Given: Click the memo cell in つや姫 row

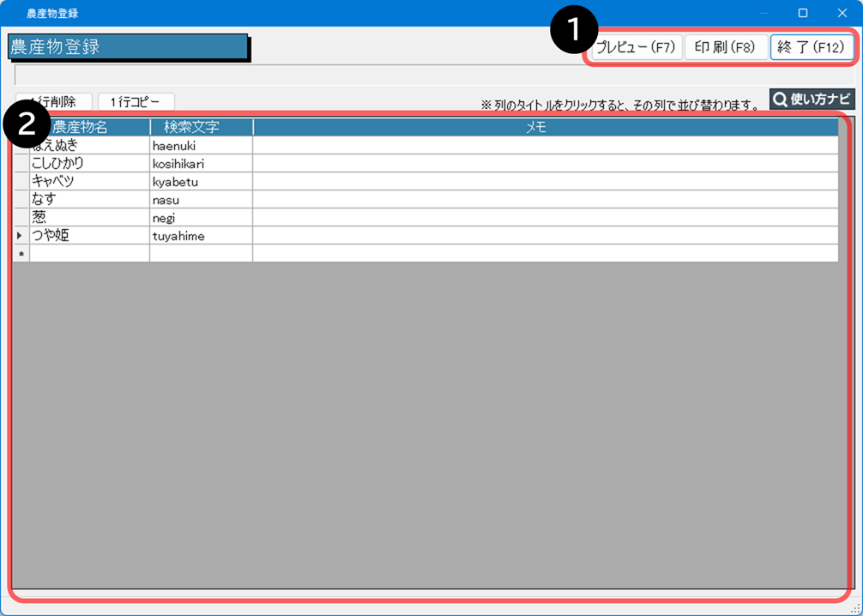Looking at the screenshot, I should (545, 236).
